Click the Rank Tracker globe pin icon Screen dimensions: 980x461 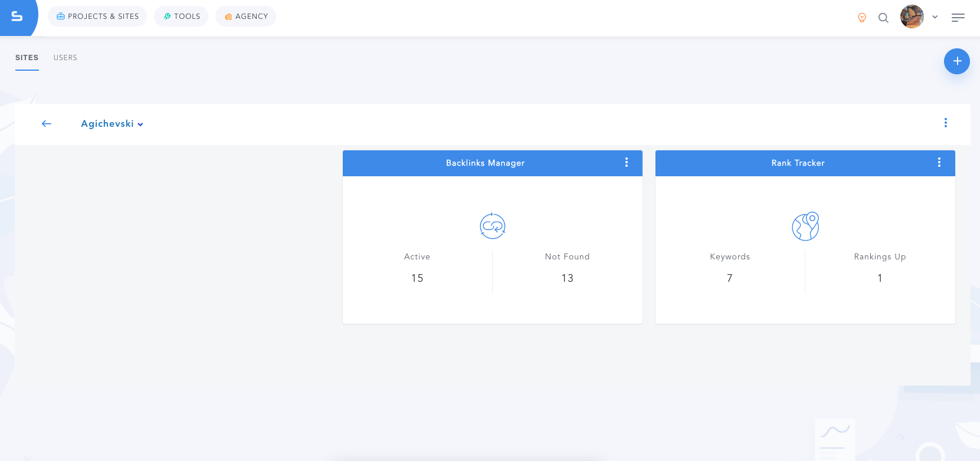point(805,226)
